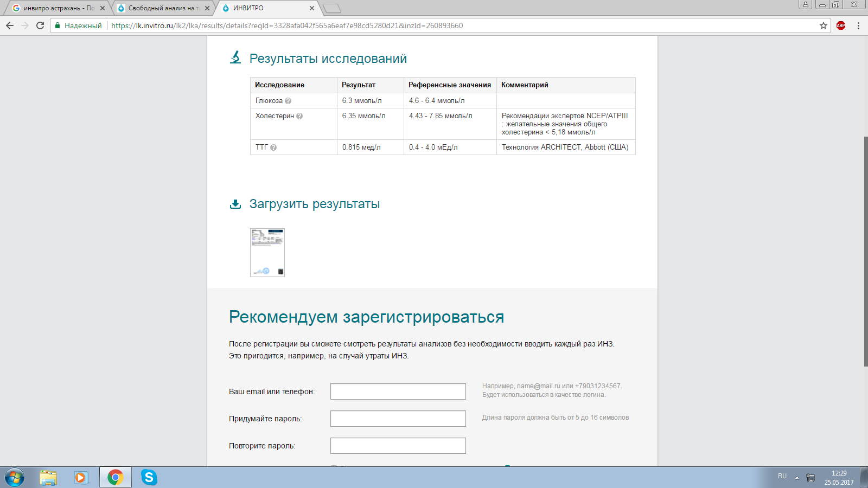Close the ИНВИТРО tab

coord(312,8)
